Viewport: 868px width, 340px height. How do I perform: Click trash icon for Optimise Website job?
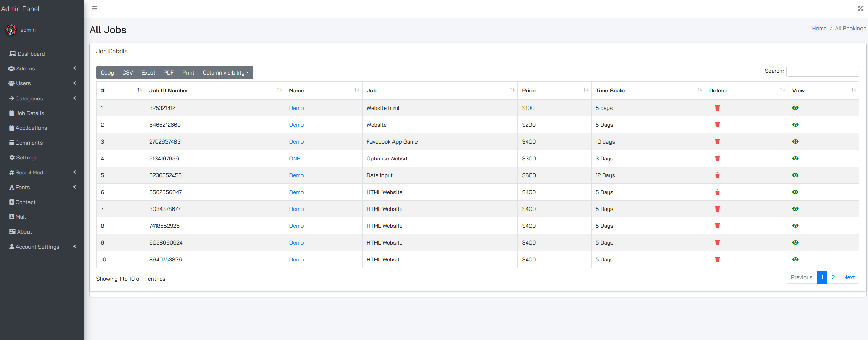pos(717,158)
